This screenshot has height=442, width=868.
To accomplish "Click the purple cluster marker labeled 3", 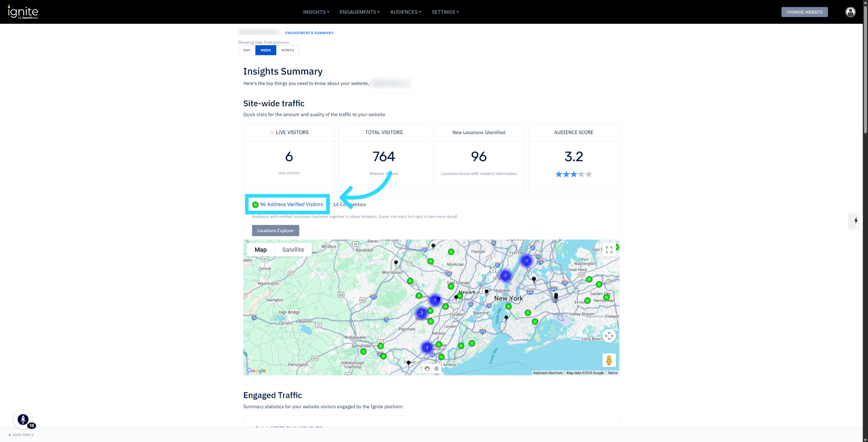I will [x=527, y=261].
